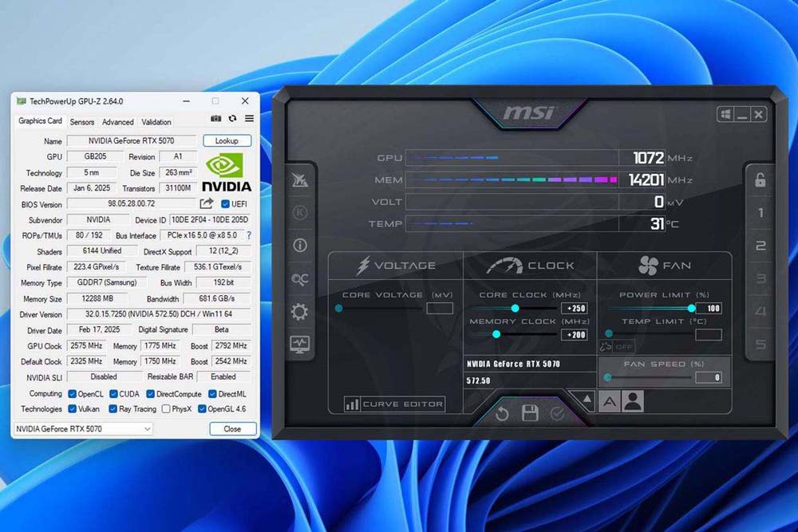This screenshot has width=798, height=532.
Task: Expand the GPU list arrow in Afterburner
Action: [x=587, y=400]
